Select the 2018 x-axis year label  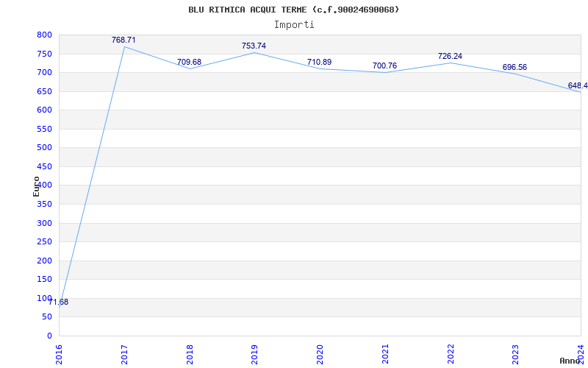click(x=190, y=355)
